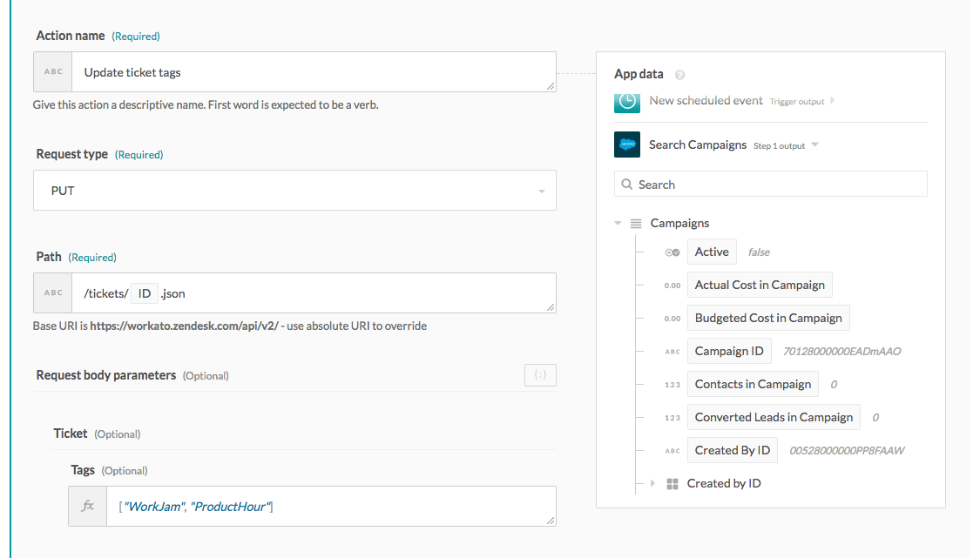Open the Request type PUT dropdown
This screenshot has width=980, height=558.
pos(294,191)
